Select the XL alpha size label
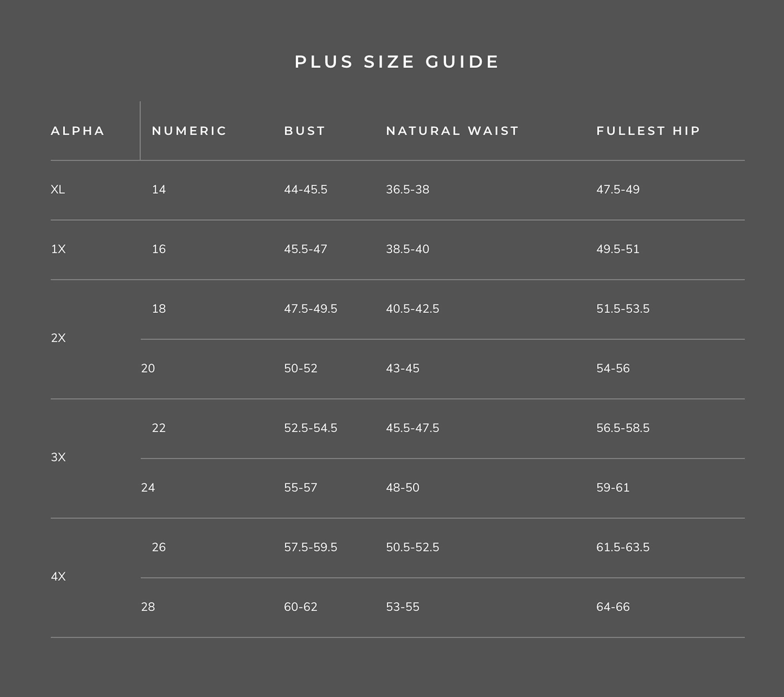 pyautogui.click(x=58, y=190)
